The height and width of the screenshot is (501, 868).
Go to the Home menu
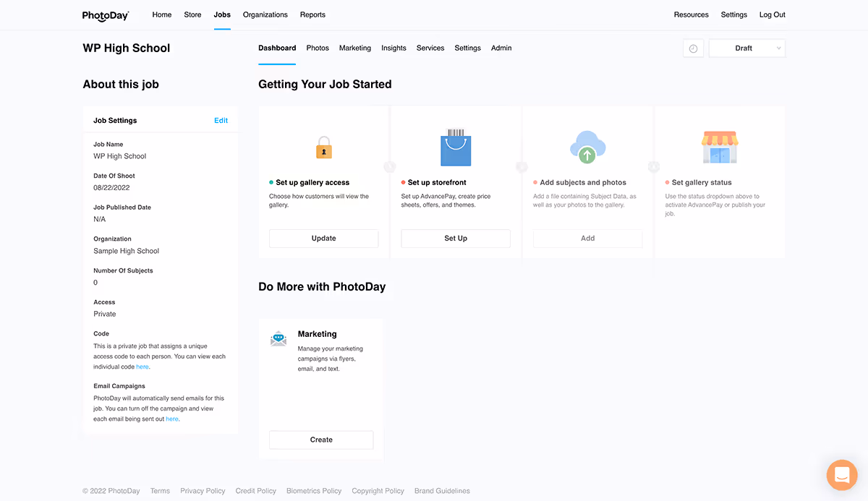tap(162, 14)
